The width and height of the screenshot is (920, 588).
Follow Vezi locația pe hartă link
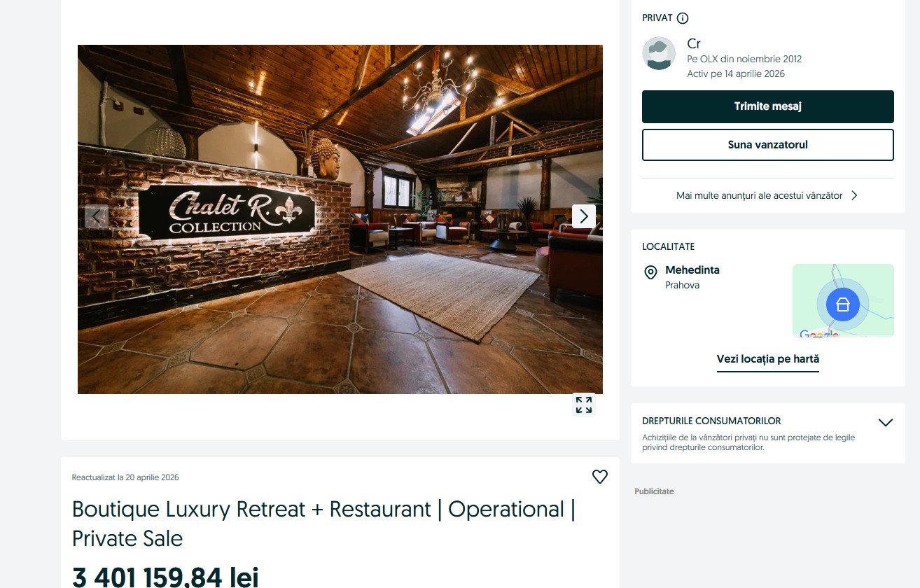coord(768,359)
